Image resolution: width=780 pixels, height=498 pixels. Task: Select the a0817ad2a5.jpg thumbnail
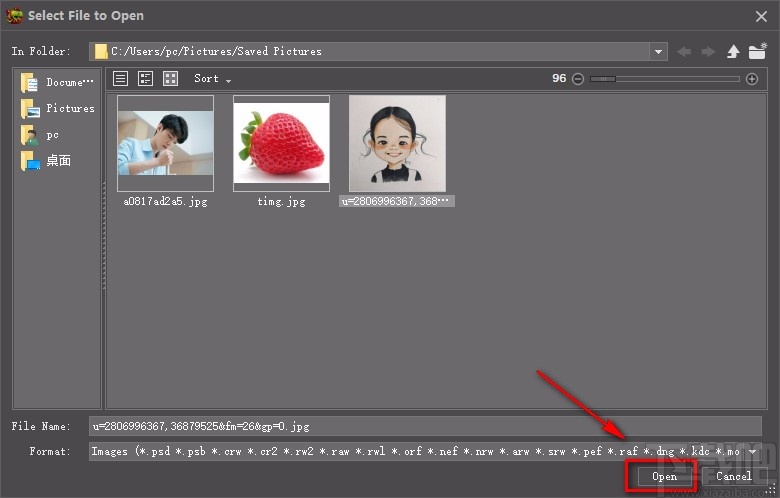tap(165, 143)
